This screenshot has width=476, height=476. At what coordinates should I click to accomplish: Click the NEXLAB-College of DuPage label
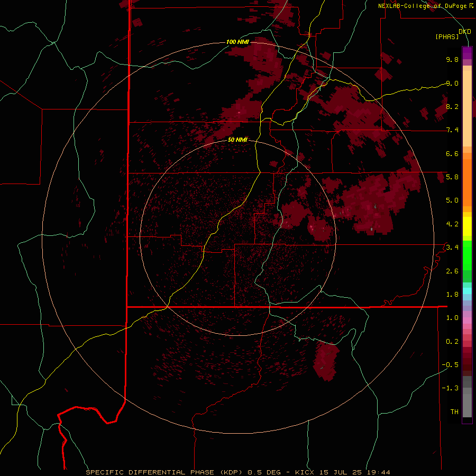pos(423,6)
